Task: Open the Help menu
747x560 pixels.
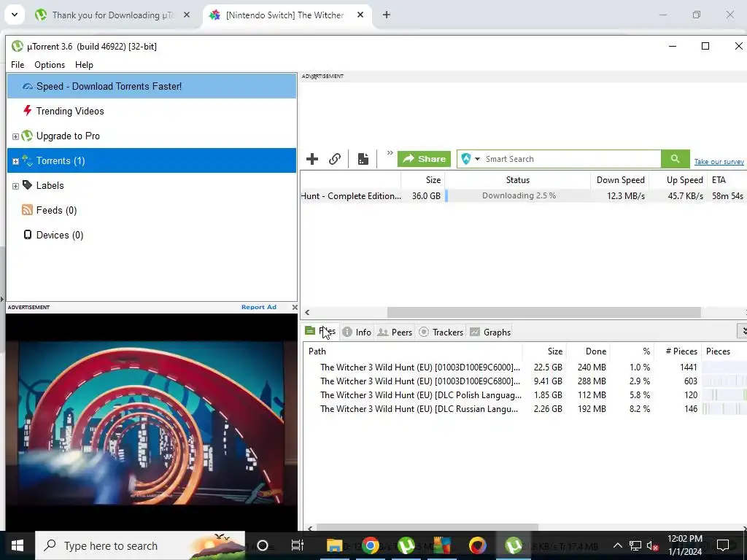Action: click(x=84, y=65)
